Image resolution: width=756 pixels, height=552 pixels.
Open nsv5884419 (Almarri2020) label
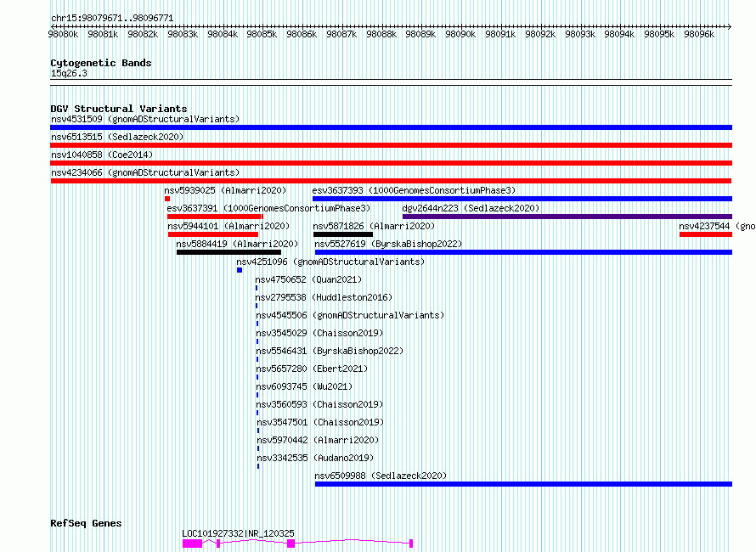pos(237,244)
